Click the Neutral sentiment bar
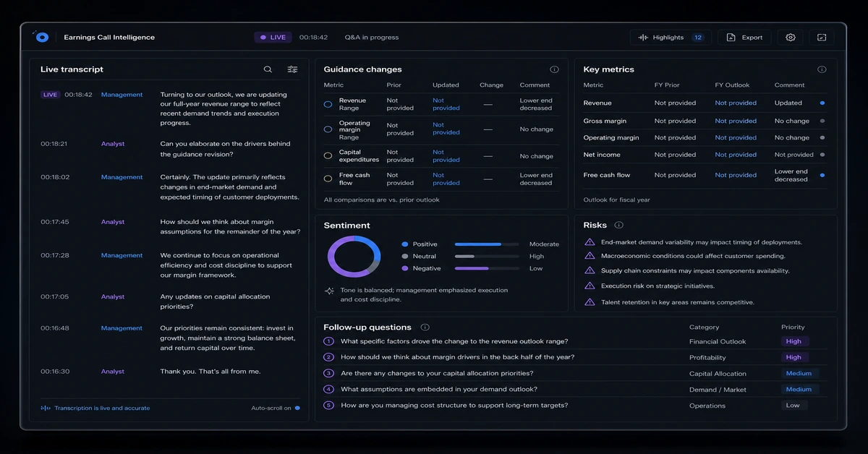868x454 pixels. click(x=487, y=256)
